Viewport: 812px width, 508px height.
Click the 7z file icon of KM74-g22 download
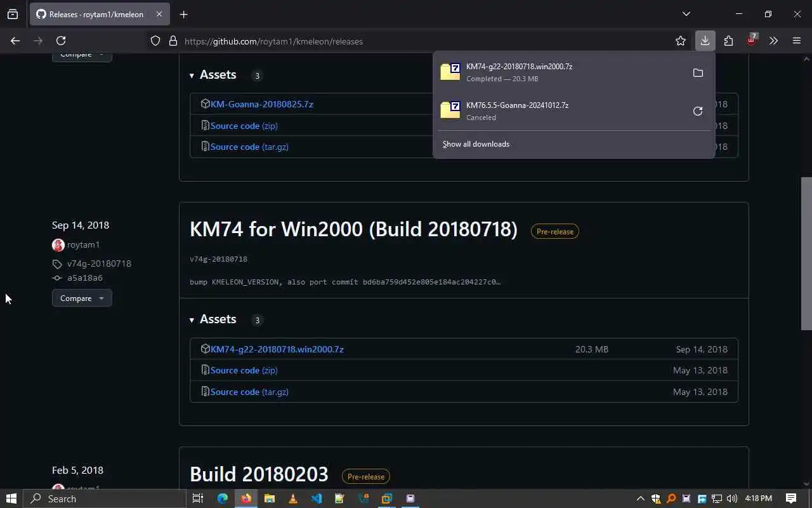click(450, 72)
